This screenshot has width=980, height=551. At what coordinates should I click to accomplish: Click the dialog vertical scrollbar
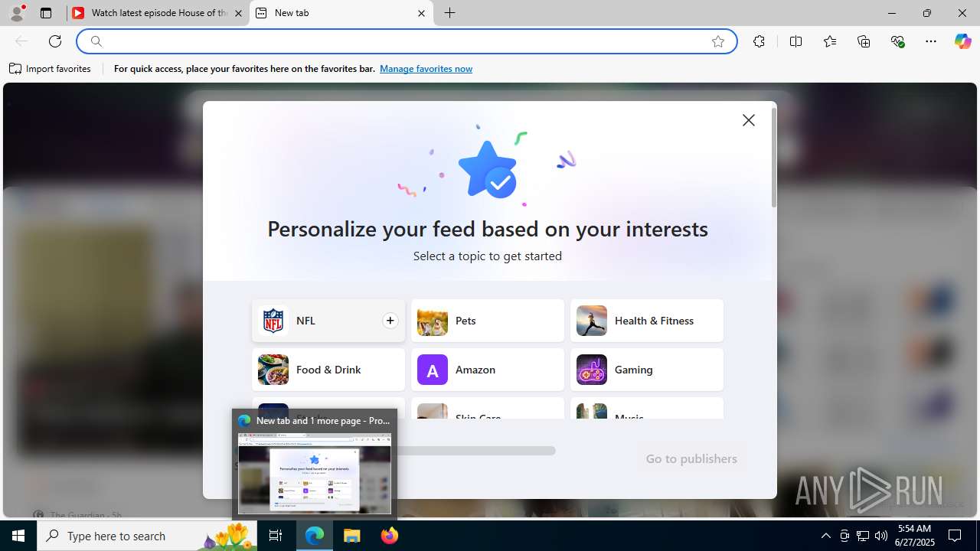(x=774, y=158)
